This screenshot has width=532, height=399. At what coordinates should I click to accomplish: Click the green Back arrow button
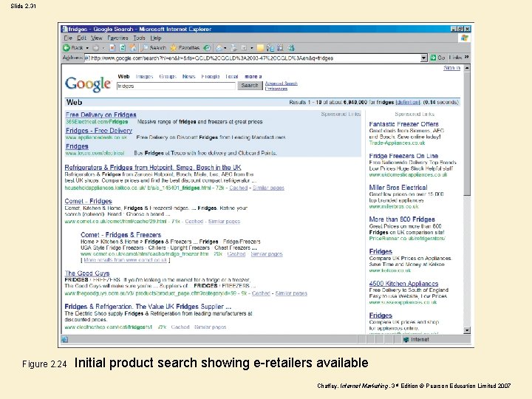(66, 48)
